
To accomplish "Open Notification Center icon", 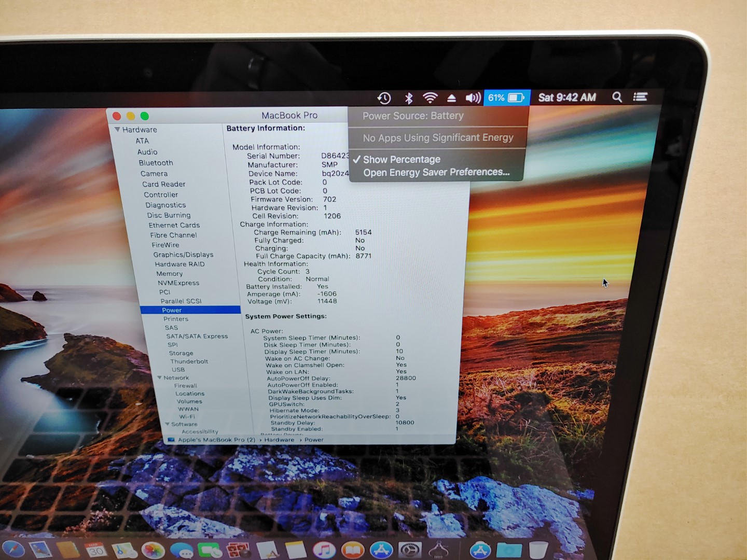I will point(640,97).
